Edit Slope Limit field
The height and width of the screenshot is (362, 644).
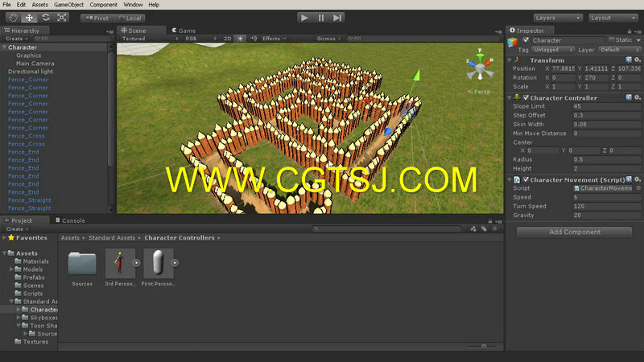point(607,106)
